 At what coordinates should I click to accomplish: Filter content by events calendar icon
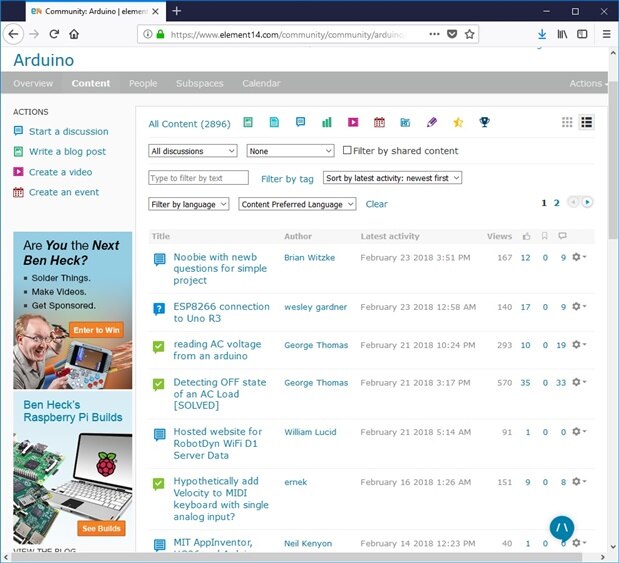(x=379, y=123)
